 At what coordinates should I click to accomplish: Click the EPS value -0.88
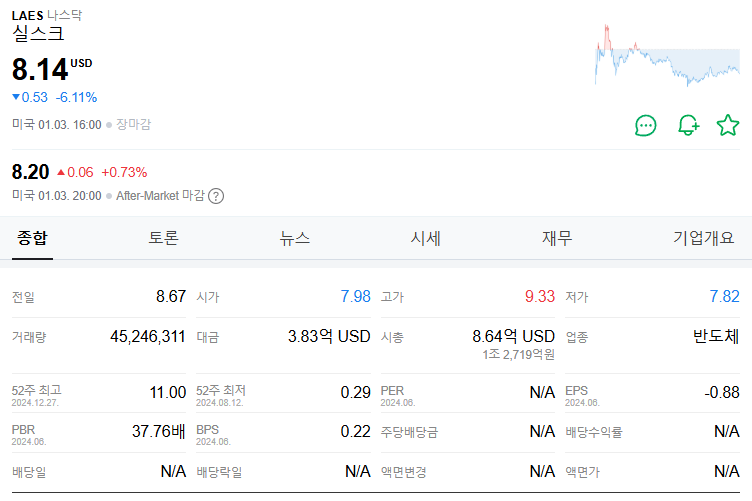click(722, 393)
